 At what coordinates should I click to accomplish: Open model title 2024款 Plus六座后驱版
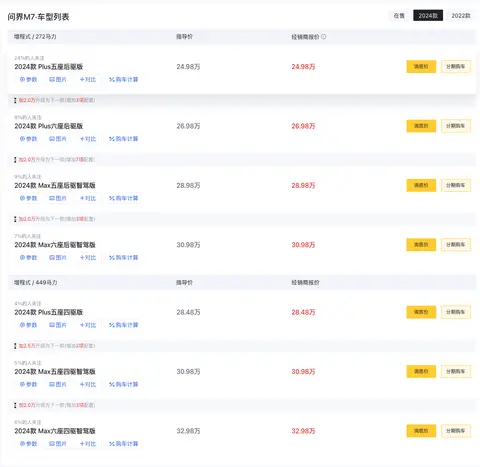tap(49, 126)
